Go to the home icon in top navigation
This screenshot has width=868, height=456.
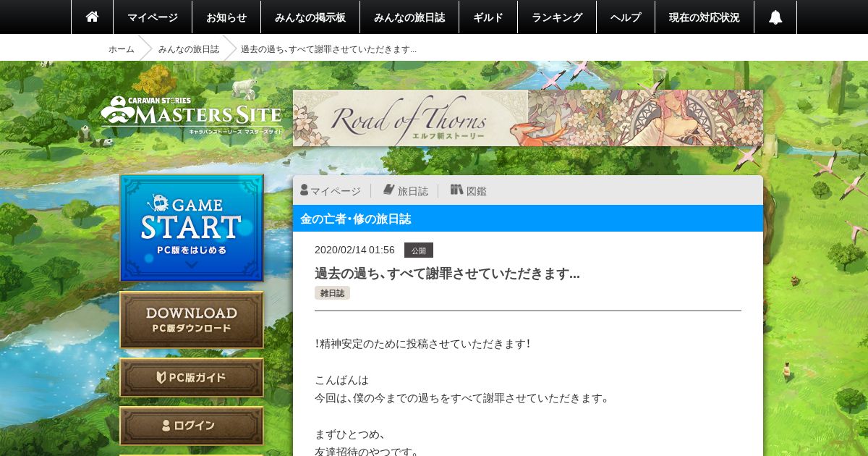92,17
